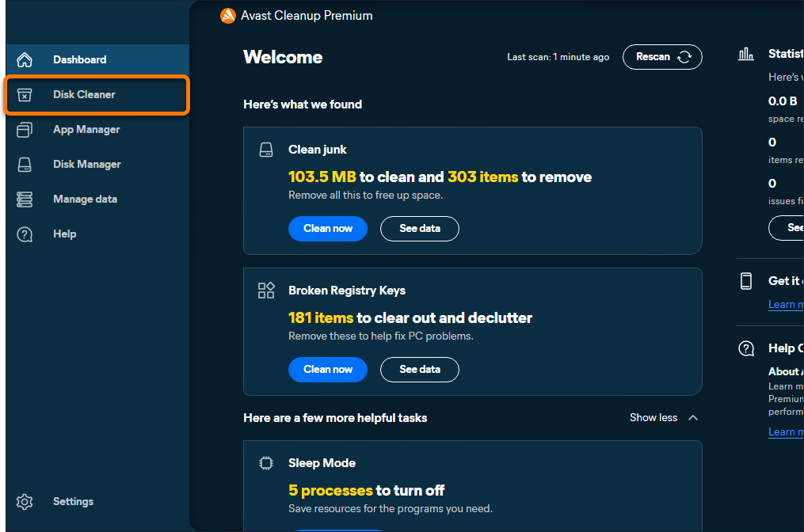This screenshot has height=532, width=804.
Task: Click the 'Welcome' heading
Action: click(283, 57)
